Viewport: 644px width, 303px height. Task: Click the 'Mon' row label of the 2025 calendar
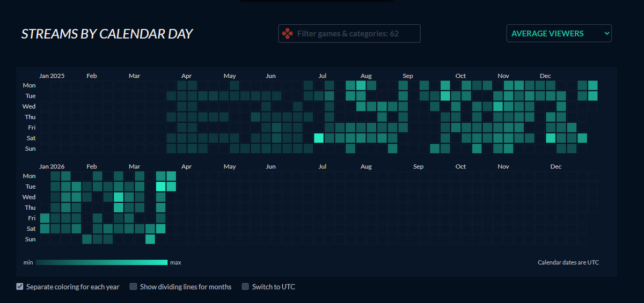coord(30,85)
